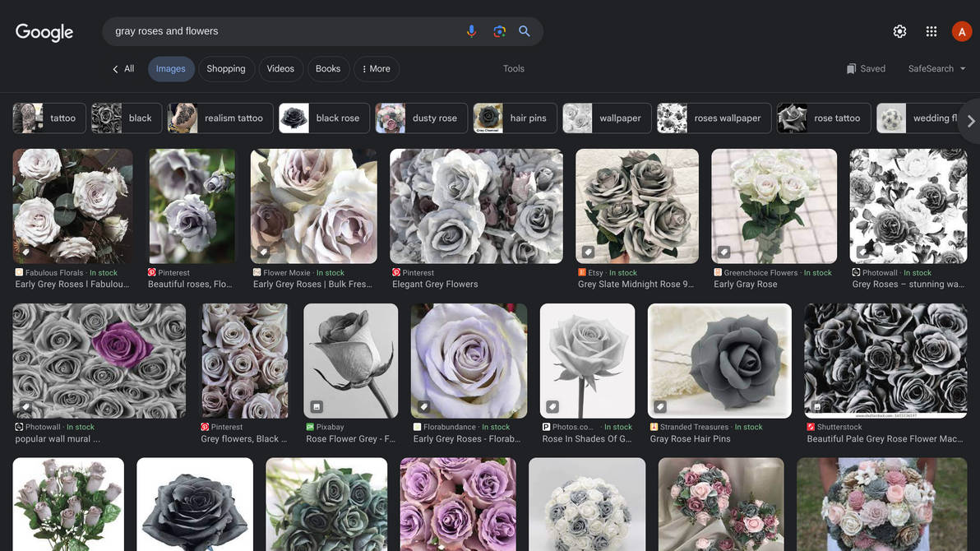Screen dimensions: 980x551
Task: Open the SafeSearch dropdown
Action: point(937,69)
